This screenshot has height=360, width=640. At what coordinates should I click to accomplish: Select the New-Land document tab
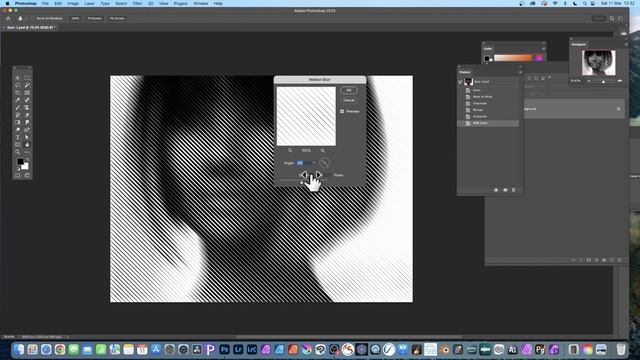tap(31, 27)
